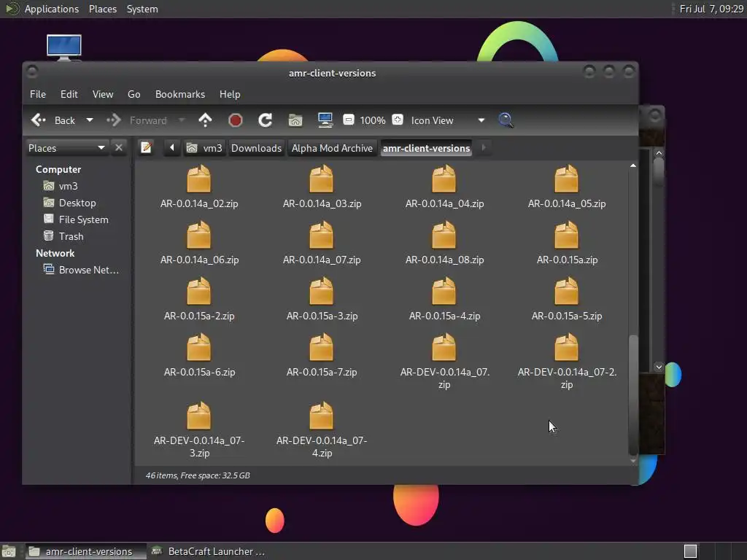Viewport: 747px width, 560px height.
Task: Select the AR-DEV-0.0.14a_07.zip archive icon
Action: [444, 347]
